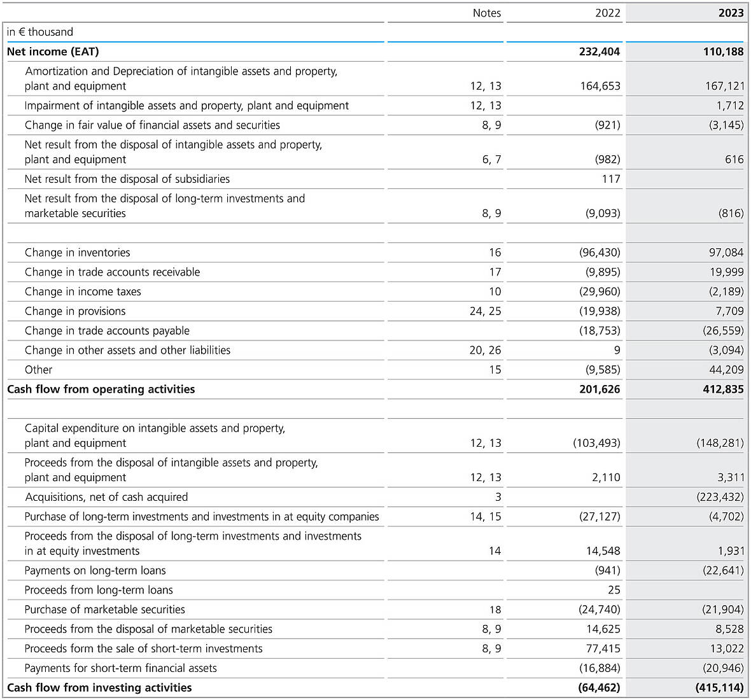Click the 2022 column header

(607, 13)
